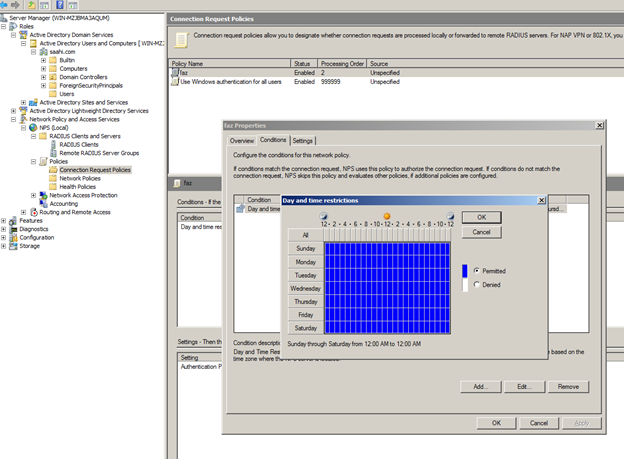Switch to the Settings tab
The width and height of the screenshot is (624, 459).
tap(303, 141)
